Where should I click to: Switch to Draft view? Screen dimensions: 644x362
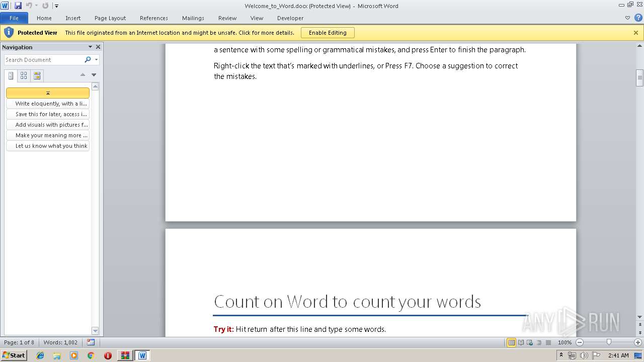click(x=548, y=342)
